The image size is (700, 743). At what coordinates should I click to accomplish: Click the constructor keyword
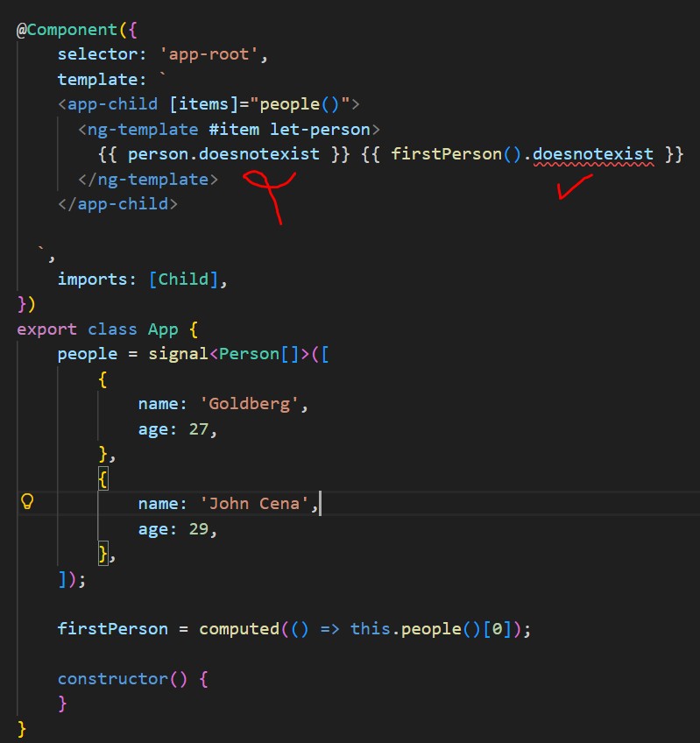pyautogui.click(x=113, y=679)
